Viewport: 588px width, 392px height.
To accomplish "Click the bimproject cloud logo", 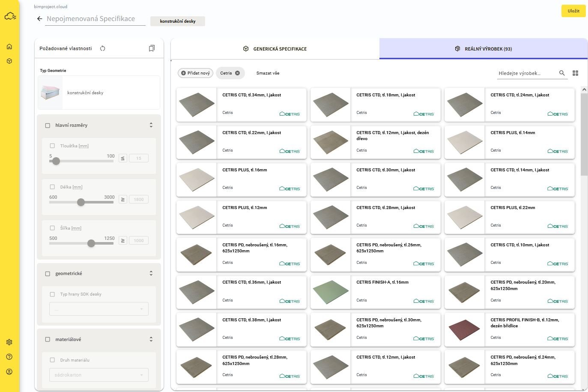I will click(10, 16).
